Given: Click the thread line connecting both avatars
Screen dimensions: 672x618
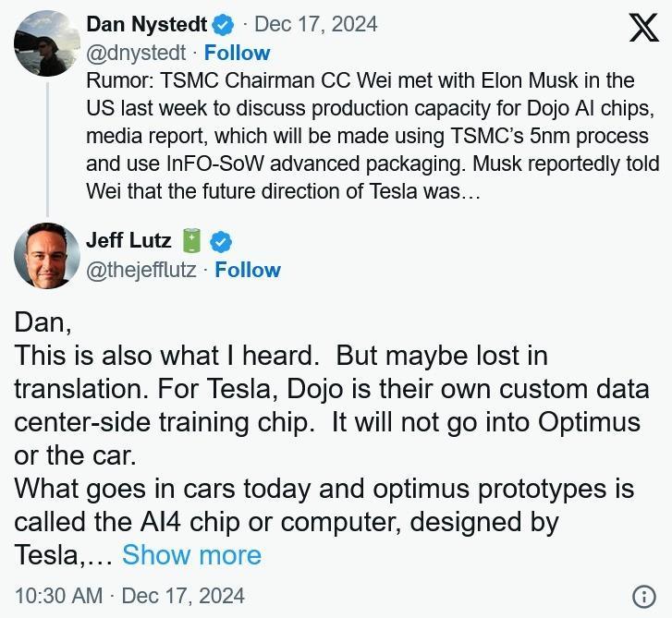Looking at the screenshot, I should pos(47,146).
